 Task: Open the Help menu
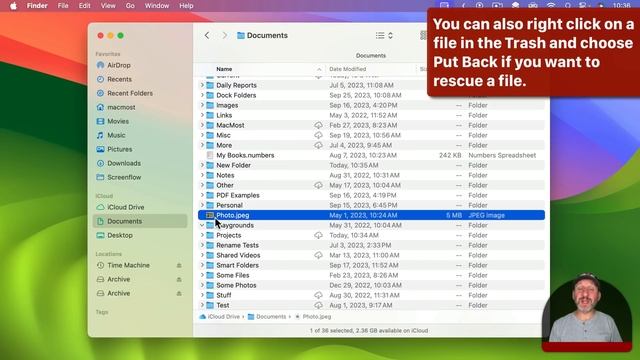click(186, 6)
